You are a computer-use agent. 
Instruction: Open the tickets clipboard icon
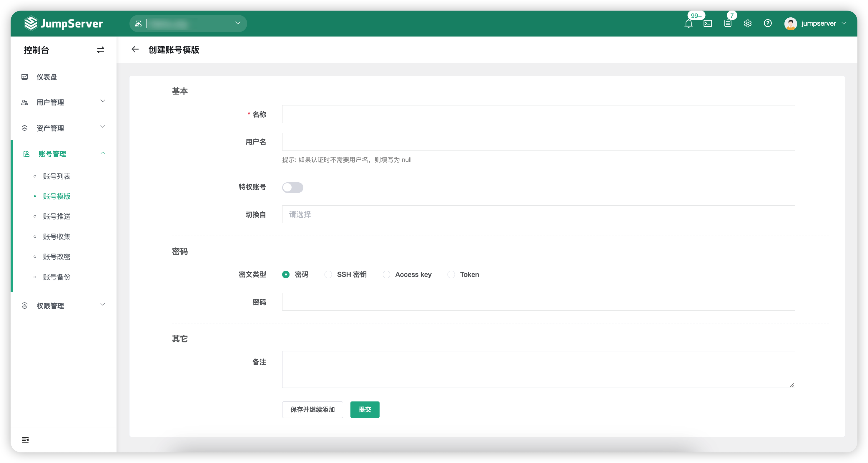(727, 23)
